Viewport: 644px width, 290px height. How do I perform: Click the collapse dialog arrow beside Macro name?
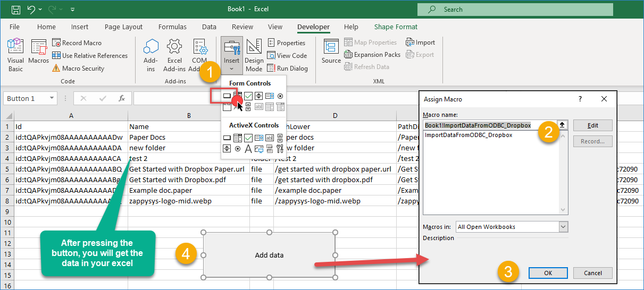pyautogui.click(x=563, y=125)
